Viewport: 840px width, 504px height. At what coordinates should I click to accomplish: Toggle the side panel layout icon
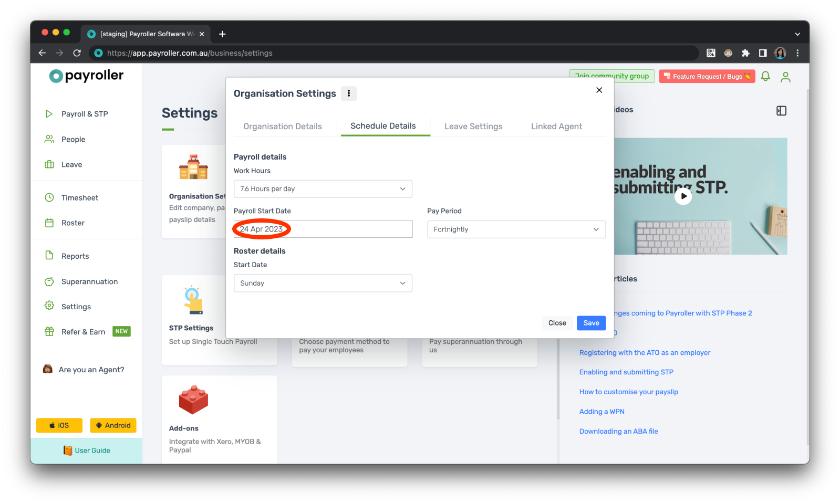tap(781, 111)
